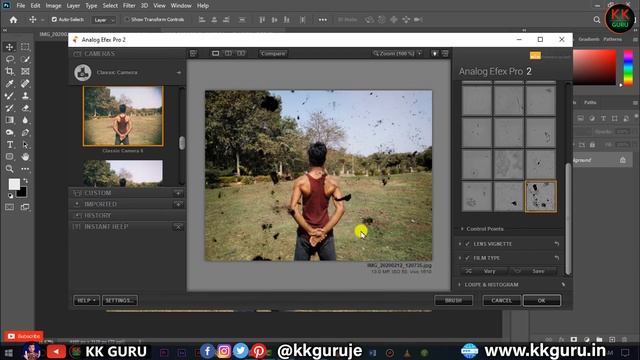Viewport: 640px width, 360px height.
Task: Switch to the Gradients panel tab
Action: click(589, 39)
